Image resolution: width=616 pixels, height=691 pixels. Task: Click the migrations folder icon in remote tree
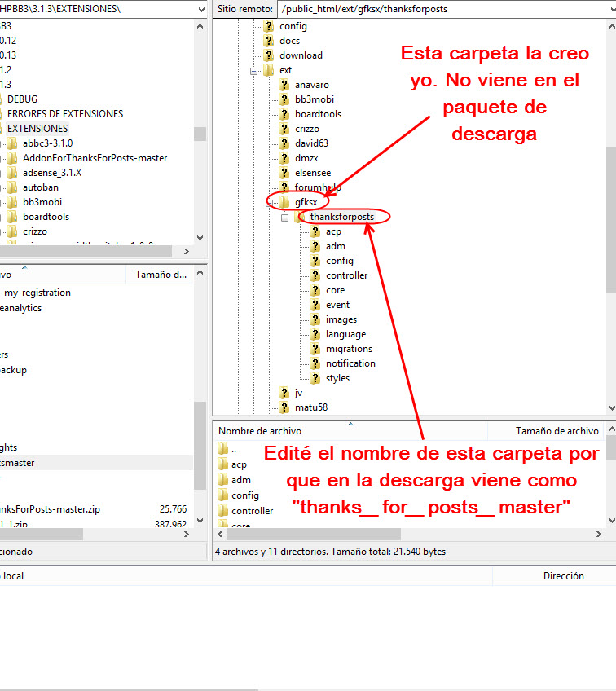tap(315, 349)
